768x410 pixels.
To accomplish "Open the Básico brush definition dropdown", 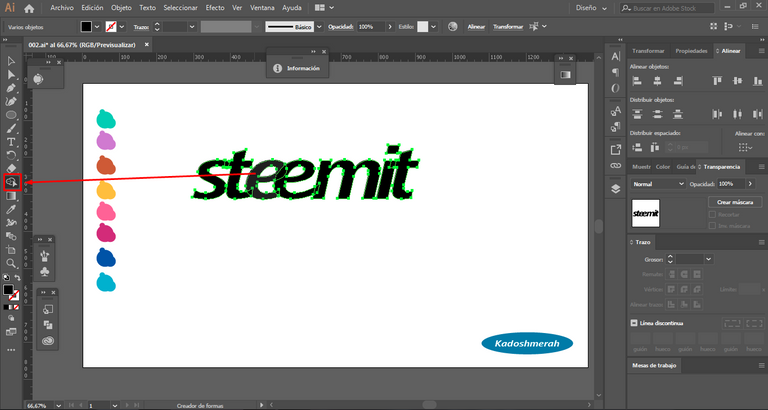I will tap(319, 27).
